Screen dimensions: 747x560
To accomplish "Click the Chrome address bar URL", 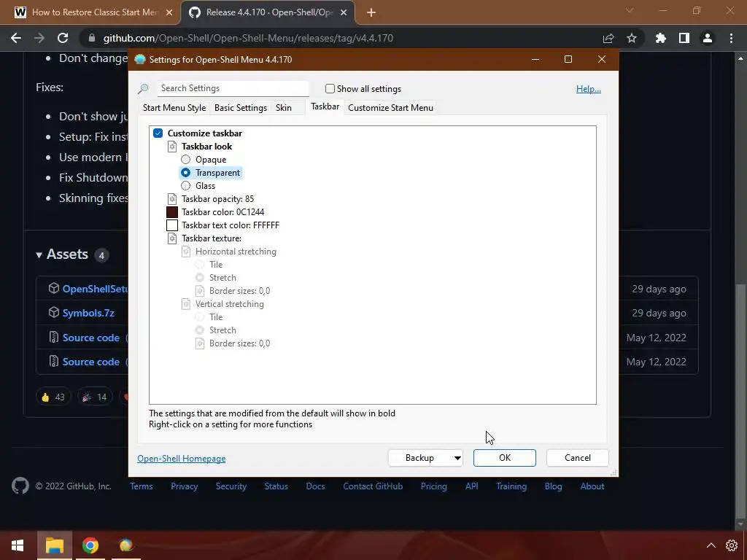I will click(248, 38).
